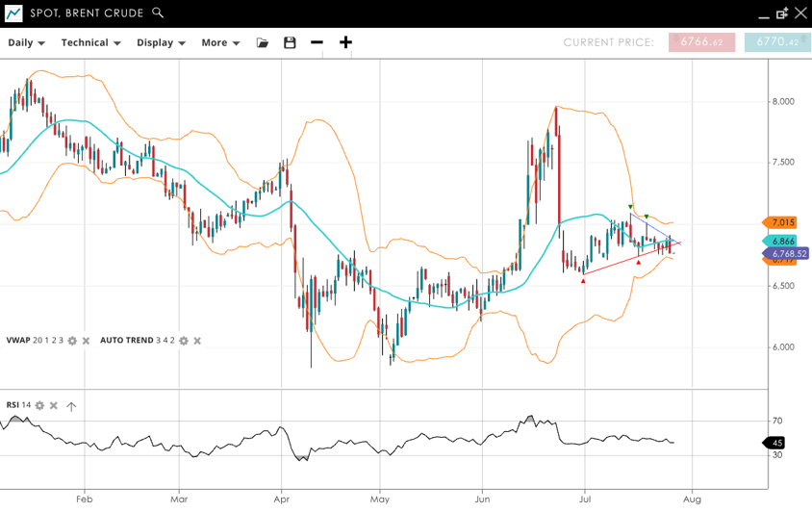Zoom out the chart with the minus icon
This screenshot has width=812, height=512.
(317, 42)
